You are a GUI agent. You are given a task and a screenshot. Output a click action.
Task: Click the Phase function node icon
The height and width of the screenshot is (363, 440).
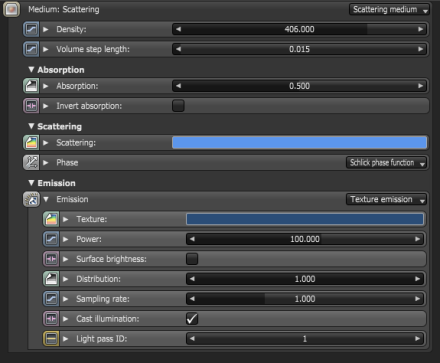pos(31,163)
